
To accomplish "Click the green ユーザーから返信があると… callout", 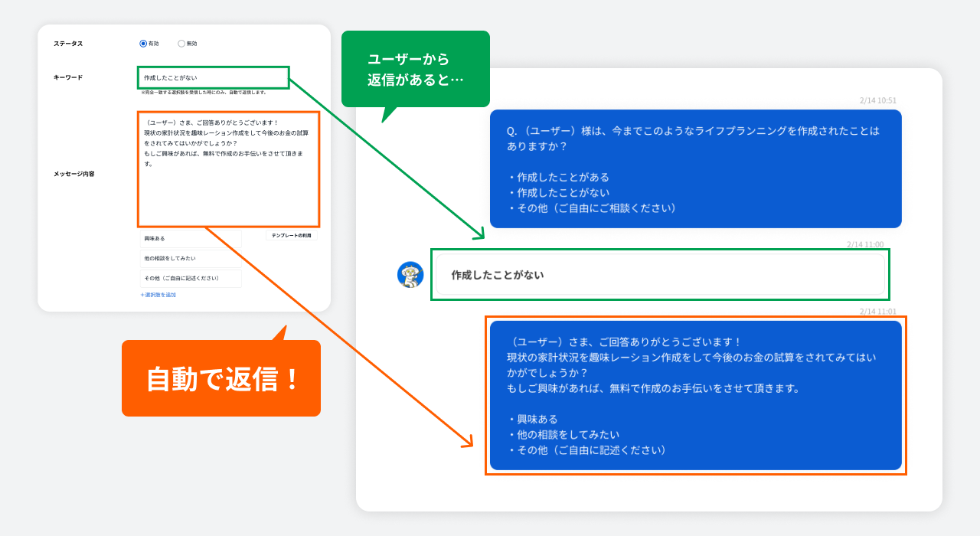I will tap(416, 68).
